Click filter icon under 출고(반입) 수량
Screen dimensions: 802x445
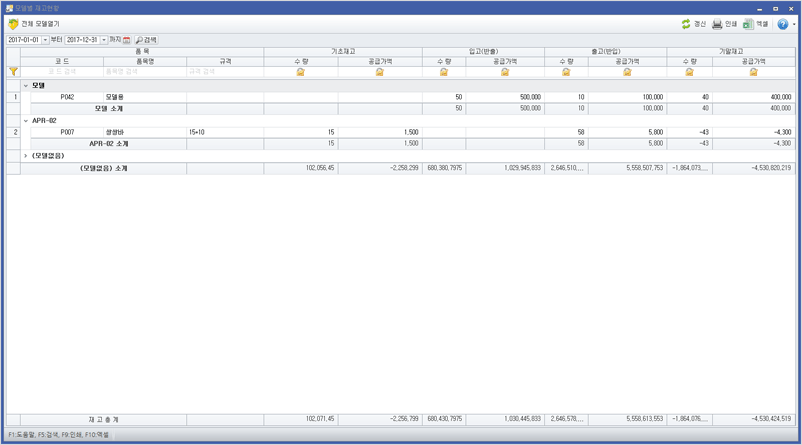tap(566, 72)
